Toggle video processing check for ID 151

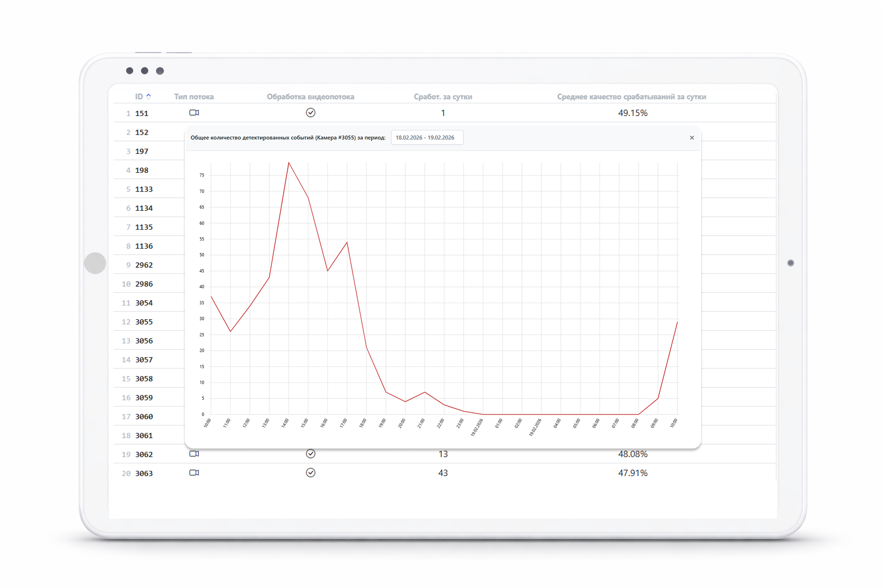coord(311,113)
